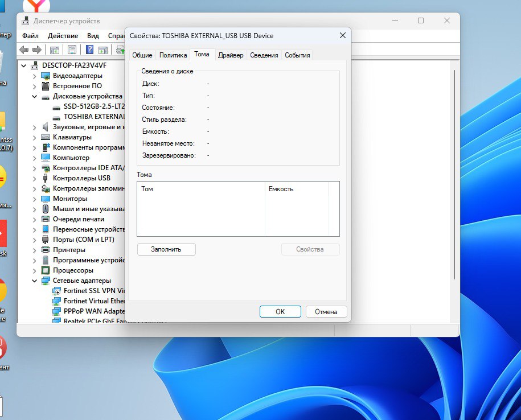Expand the Видеоадаптеры tree node

click(34, 76)
